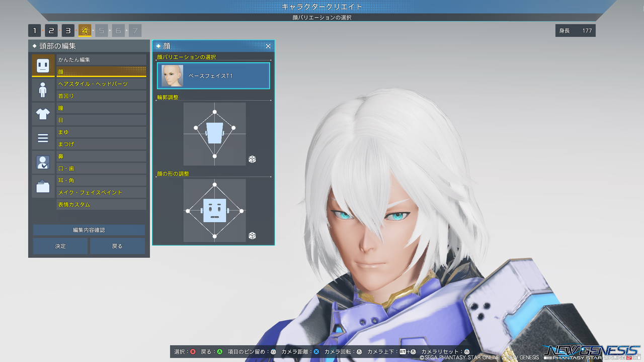Open ヘアスタイル・ヘッドパーツ menu item
Screen dimensions: 644x362
[x=101, y=84]
